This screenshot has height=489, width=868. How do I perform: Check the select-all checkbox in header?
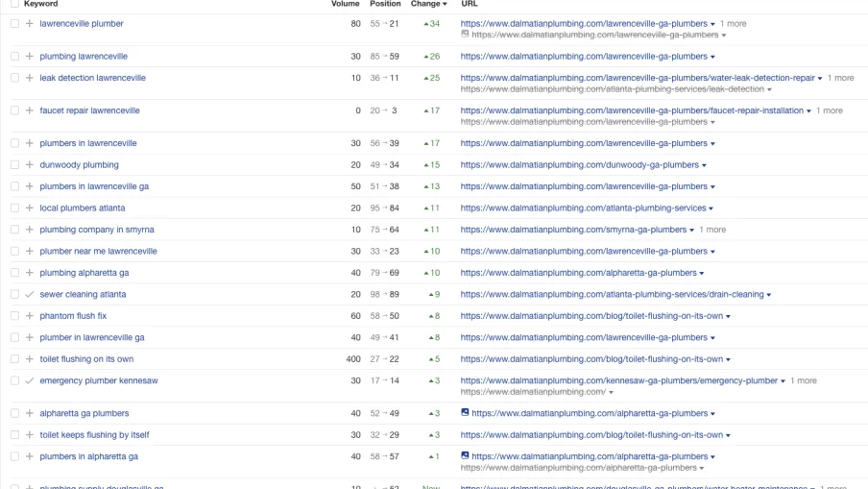point(15,3)
